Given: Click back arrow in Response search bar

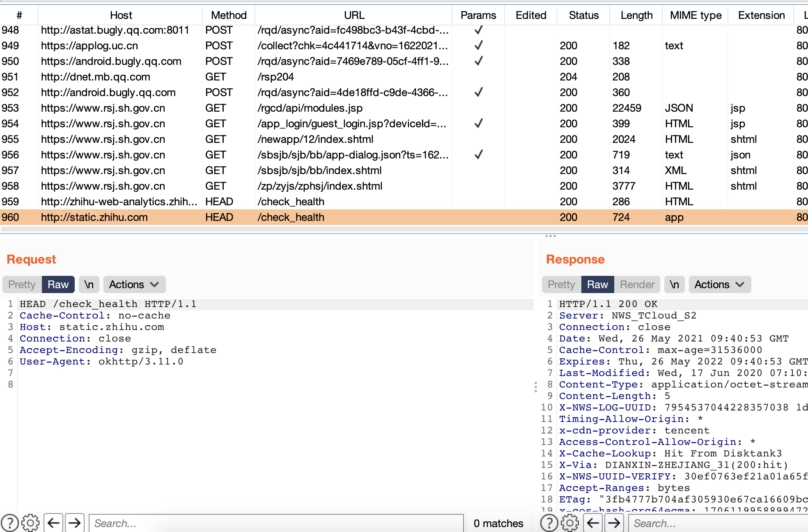Looking at the screenshot, I should coord(593,523).
